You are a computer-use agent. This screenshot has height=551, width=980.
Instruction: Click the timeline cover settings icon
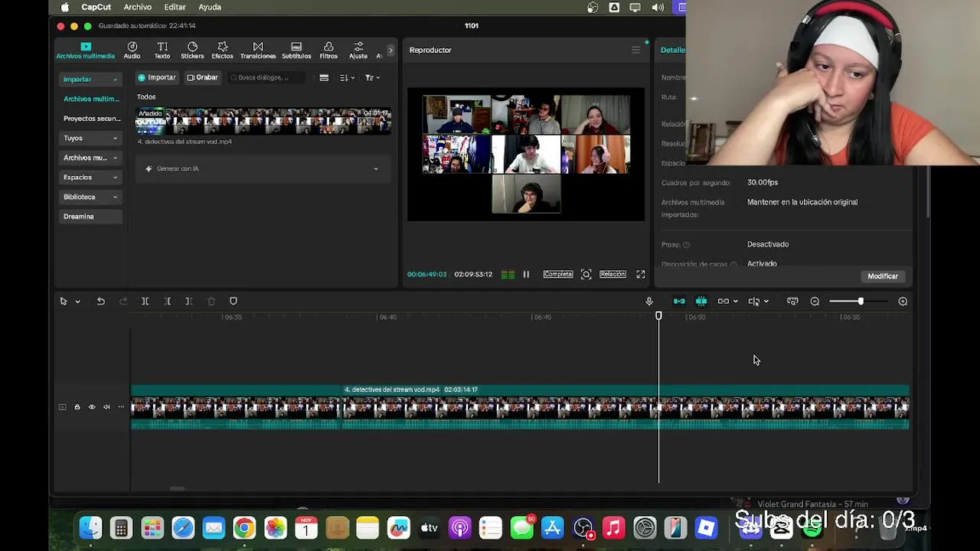point(792,302)
